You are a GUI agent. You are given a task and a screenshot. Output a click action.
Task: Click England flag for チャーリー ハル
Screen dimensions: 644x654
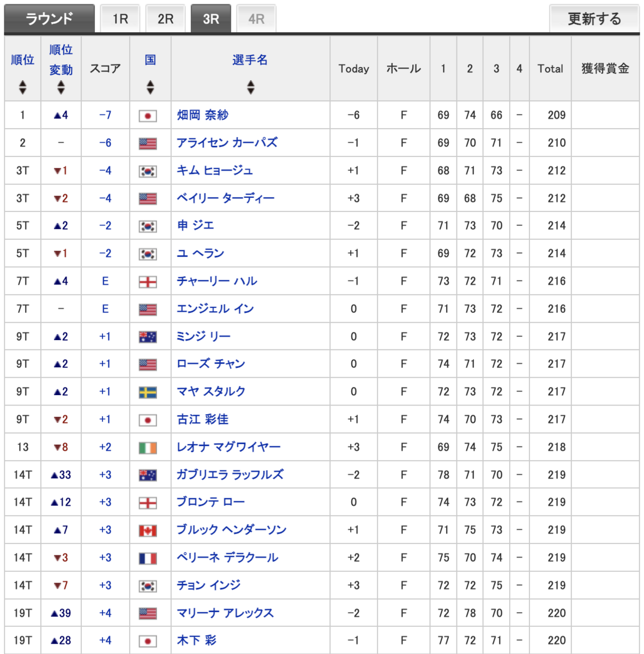click(148, 282)
